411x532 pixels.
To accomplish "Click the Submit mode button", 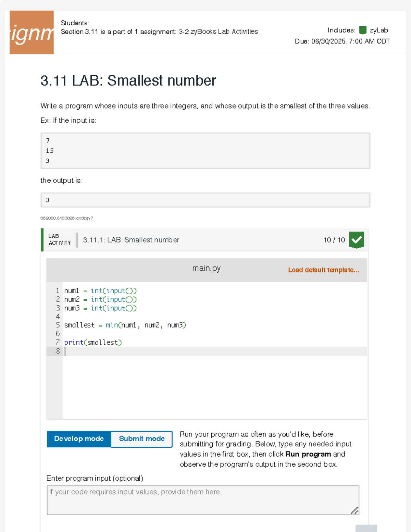I will point(141,439).
